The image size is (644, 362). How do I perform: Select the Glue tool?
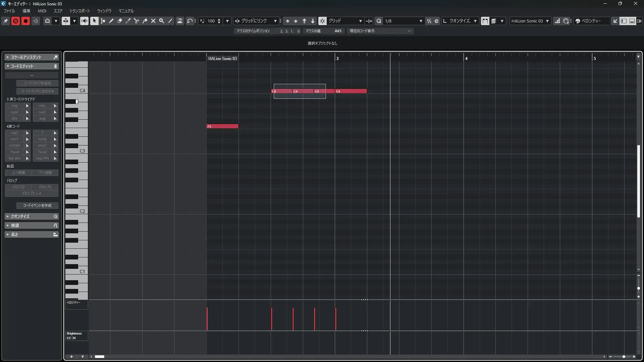point(145,21)
